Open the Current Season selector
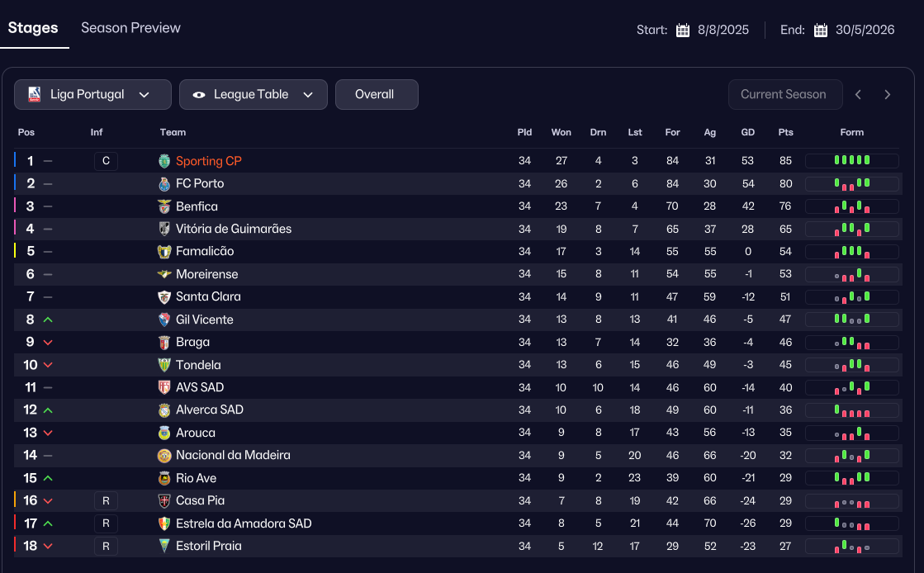 click(784, 95)
